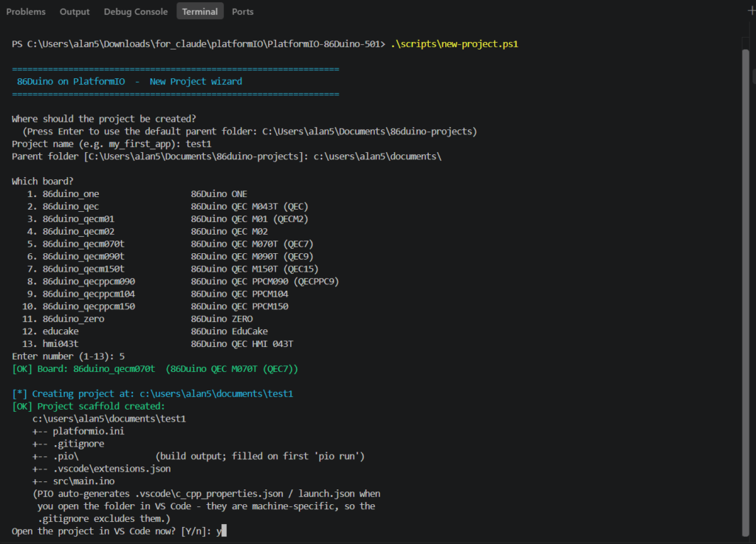Click board row '9. 86duino_qecppcm104'
Image resolution: width=756 pixels, height=544 pixels.
157,295
